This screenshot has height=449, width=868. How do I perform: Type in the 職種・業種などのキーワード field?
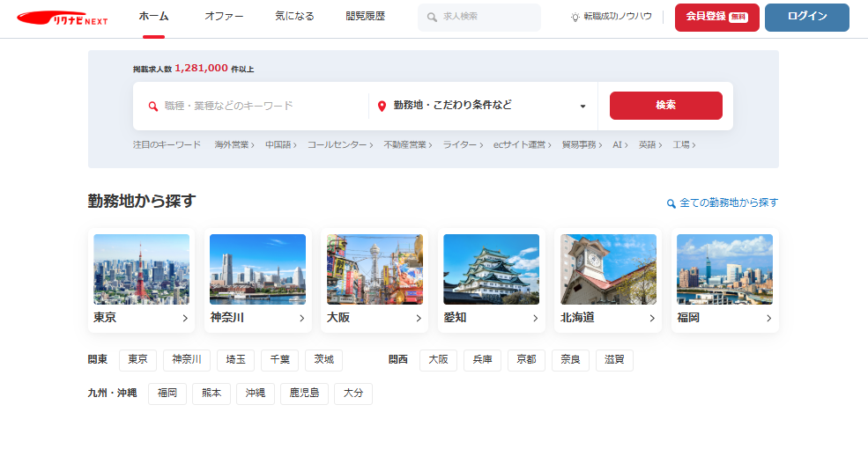(x=260, y=106)
